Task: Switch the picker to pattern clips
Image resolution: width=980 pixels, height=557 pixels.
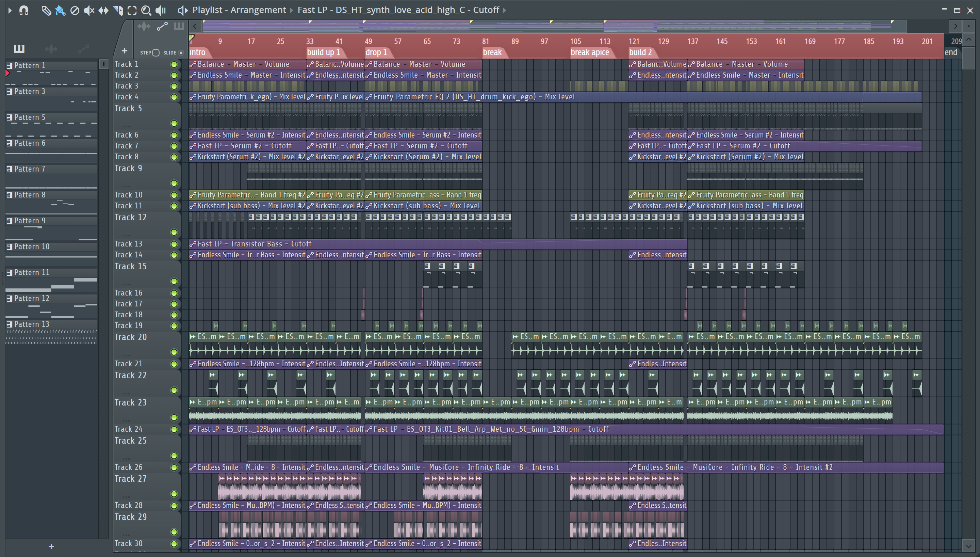Action: [19, 49]
